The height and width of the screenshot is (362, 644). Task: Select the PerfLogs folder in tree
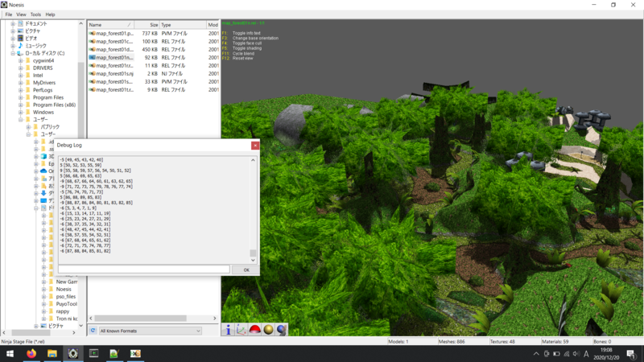tap(43, 90)
